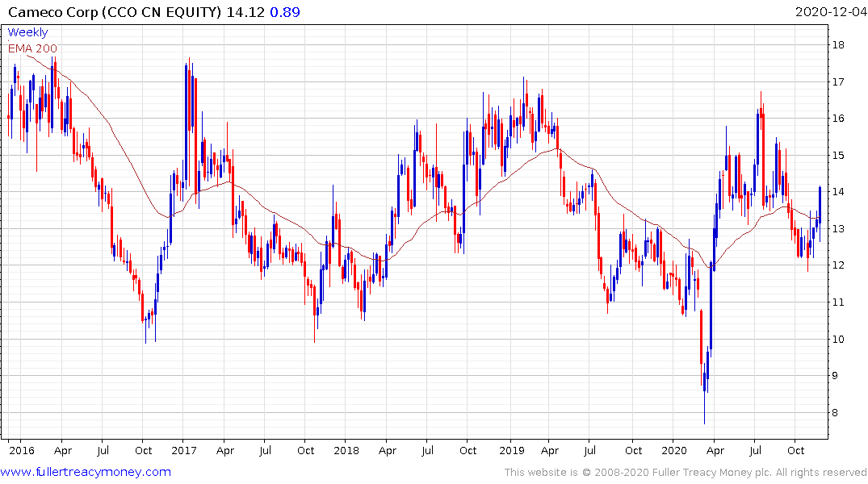This screenshot has width=868, height=484.
Task: Click the www.fullertreacymoney.com link
Action: (86, 472)
